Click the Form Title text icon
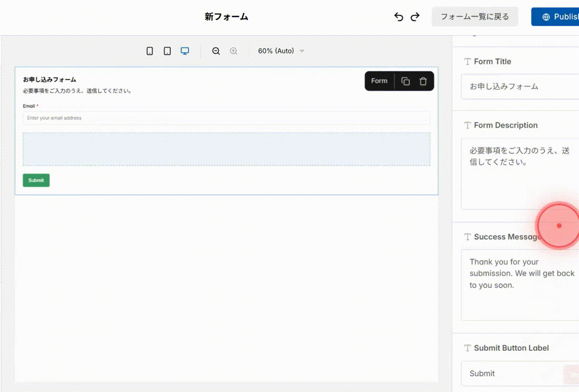Screen dimensions: 579x392 coord(468,62)
